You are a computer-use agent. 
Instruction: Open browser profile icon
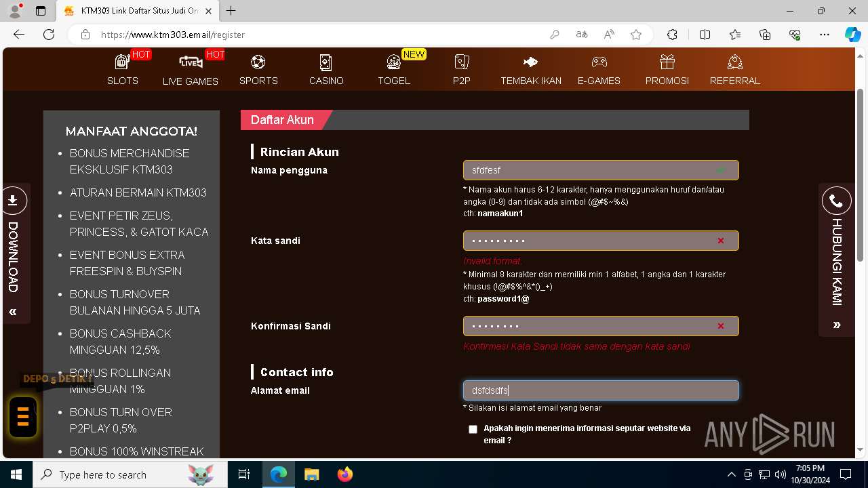click(15, 11)
